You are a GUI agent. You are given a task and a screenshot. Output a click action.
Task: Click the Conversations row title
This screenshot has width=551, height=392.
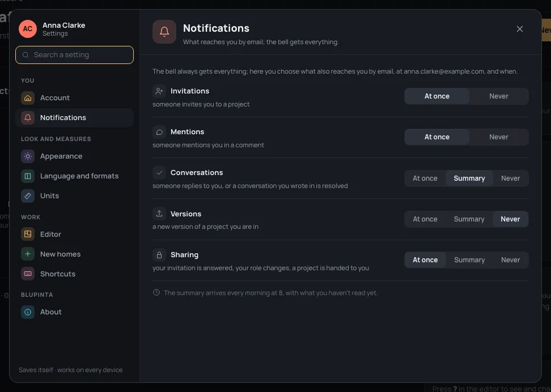[197, 172]
